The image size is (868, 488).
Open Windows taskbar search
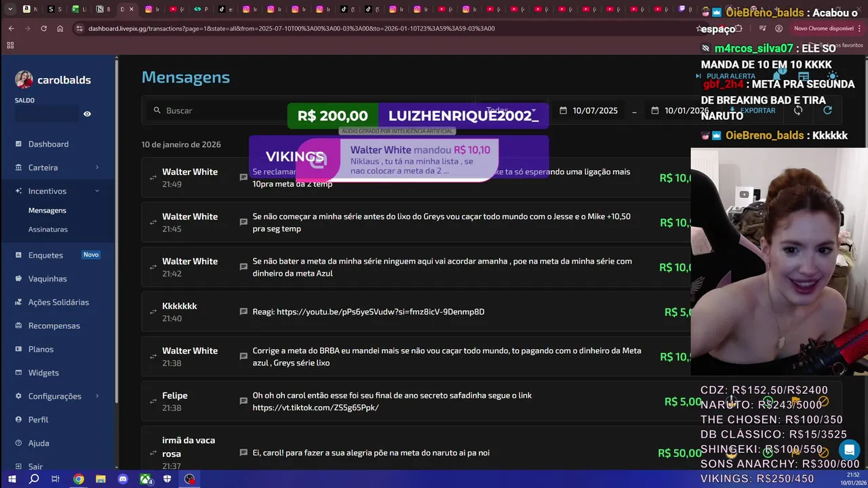pyautogui.click(x=34, y=479)
